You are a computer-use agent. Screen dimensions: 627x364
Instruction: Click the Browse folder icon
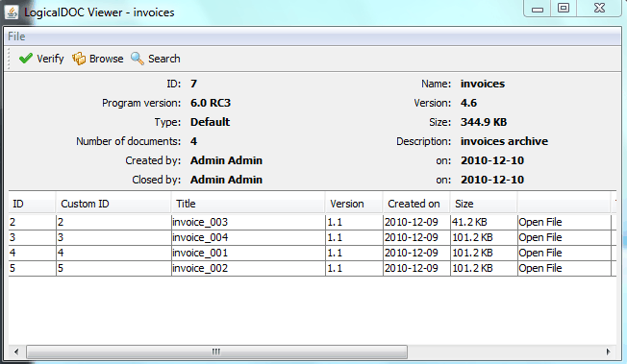[x=79, y=59]
